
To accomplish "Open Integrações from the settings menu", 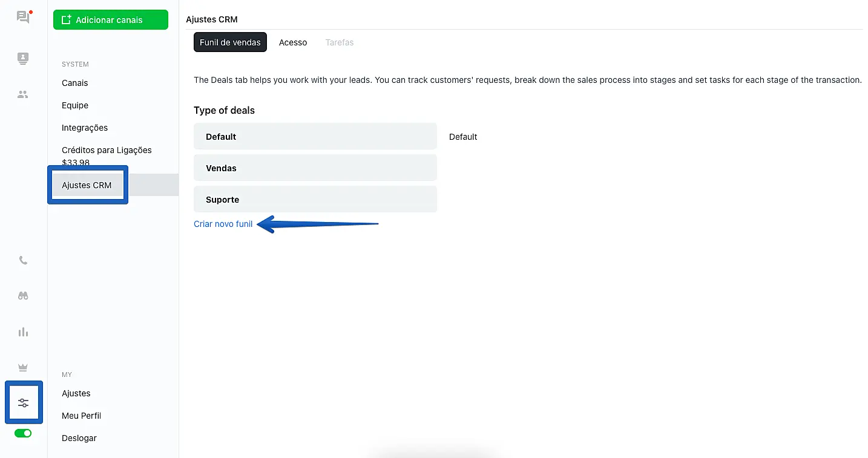I will pyautogui.click(x=85, y=127).
